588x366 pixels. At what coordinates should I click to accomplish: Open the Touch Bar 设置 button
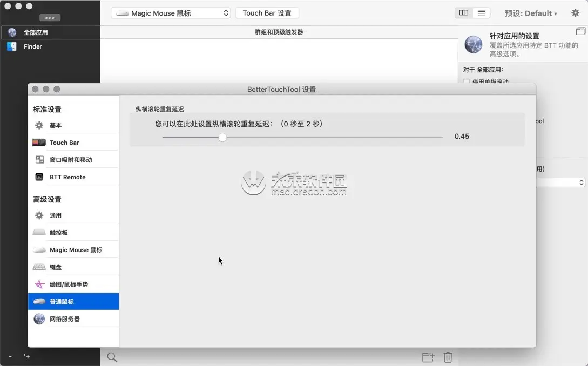(x=267, y=13)
